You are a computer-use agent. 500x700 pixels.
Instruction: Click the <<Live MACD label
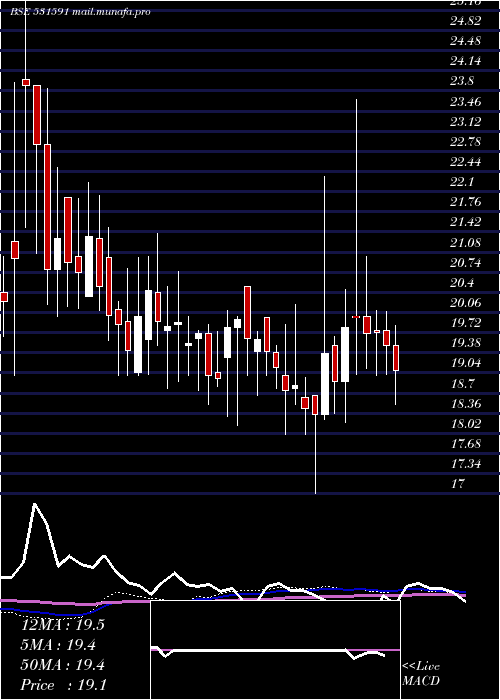click(x=421, y=673)
